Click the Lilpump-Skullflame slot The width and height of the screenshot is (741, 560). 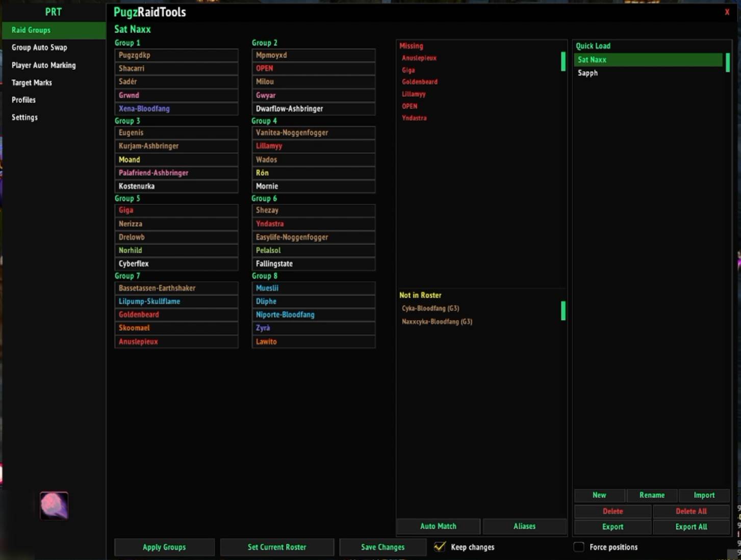pyautogui.click(x=176, y=301)
